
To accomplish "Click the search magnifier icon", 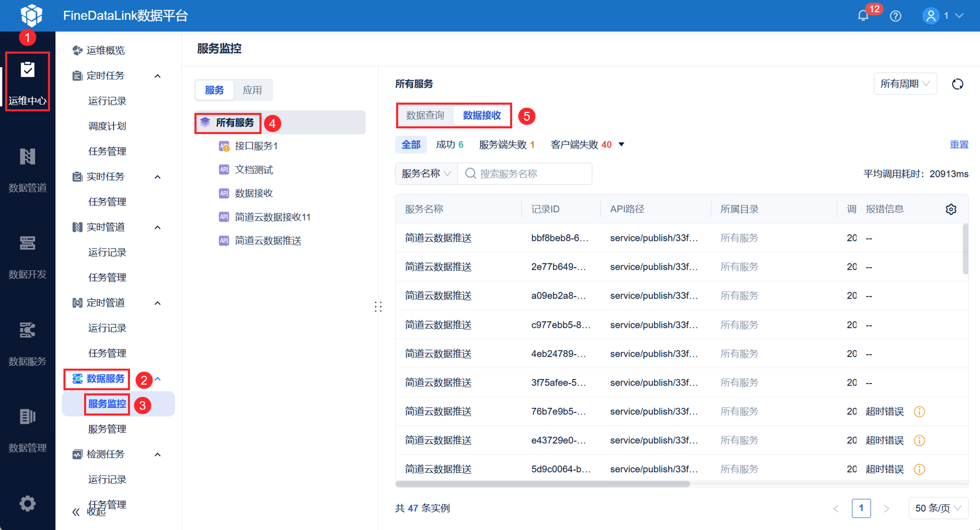I will click(470, 174).
